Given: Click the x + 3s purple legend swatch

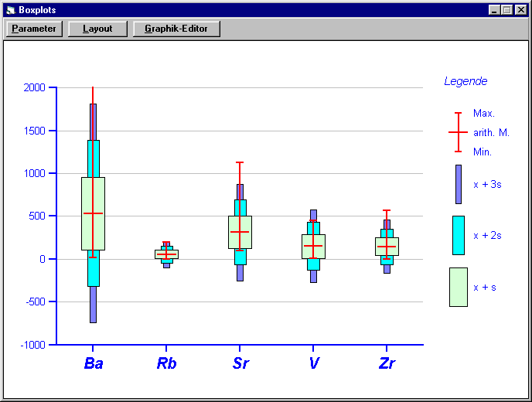Looking at the screenshot, I should tap(459, 185).
